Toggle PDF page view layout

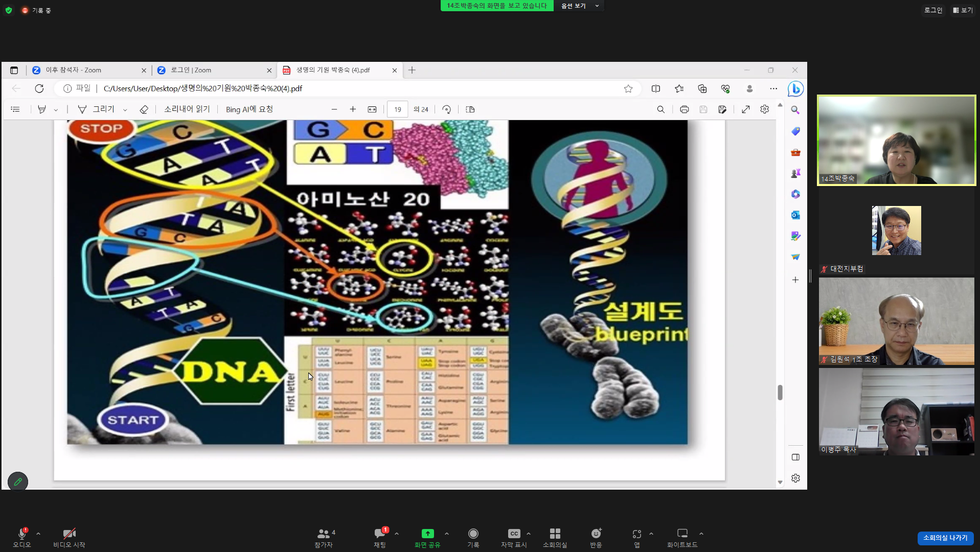tap(470, 109)
